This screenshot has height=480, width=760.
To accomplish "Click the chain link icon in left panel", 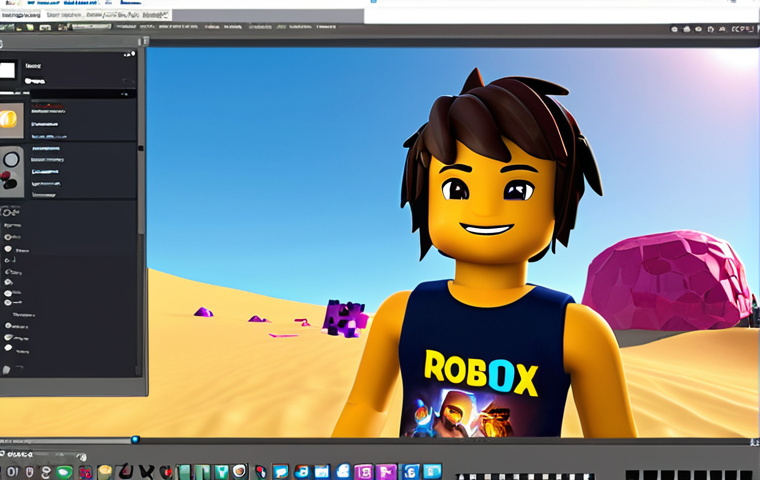I will pos(10,212).
